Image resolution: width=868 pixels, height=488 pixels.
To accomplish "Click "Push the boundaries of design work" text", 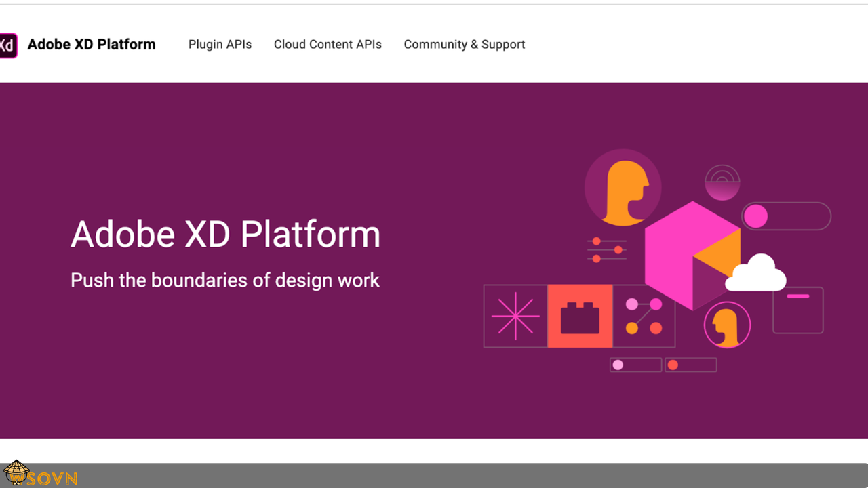I will [x=225, y=281].
